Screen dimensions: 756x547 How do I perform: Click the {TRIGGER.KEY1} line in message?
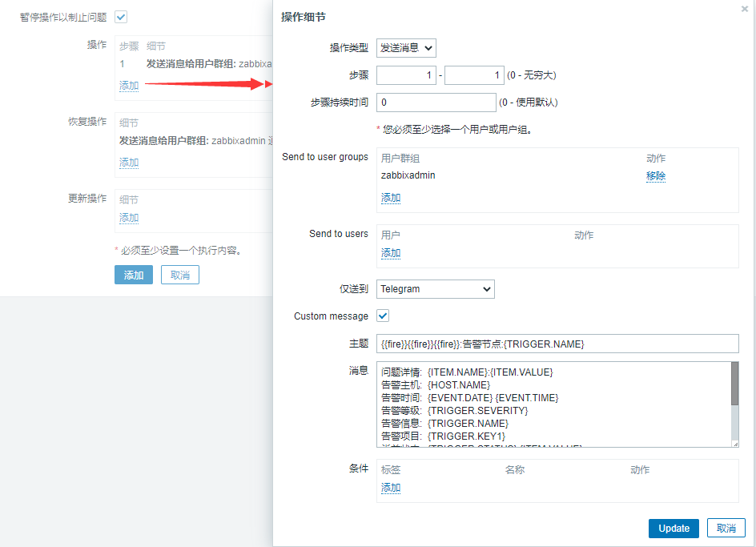[x=443, y=436]
